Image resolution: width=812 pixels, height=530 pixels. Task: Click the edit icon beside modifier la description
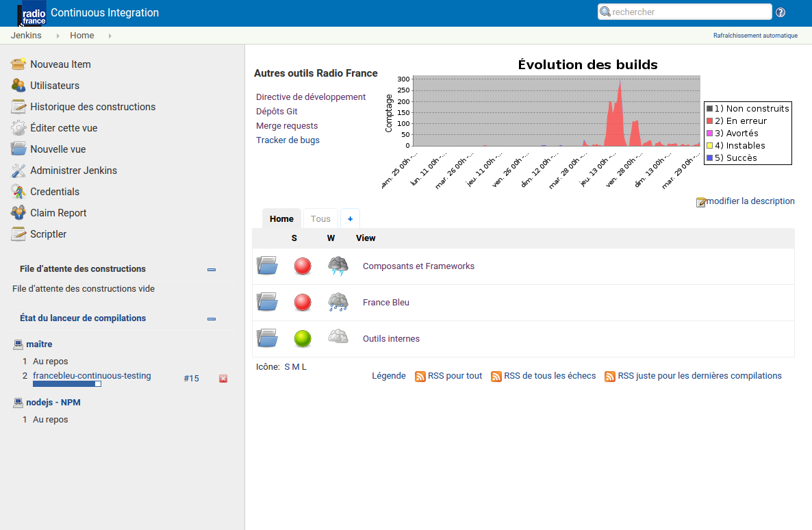click(x=700, y=202)
